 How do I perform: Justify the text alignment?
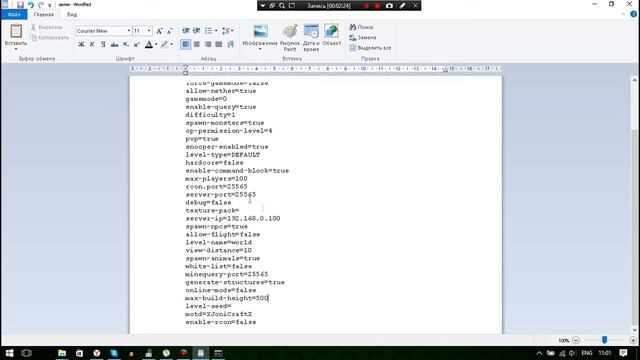tap(219, 44)
